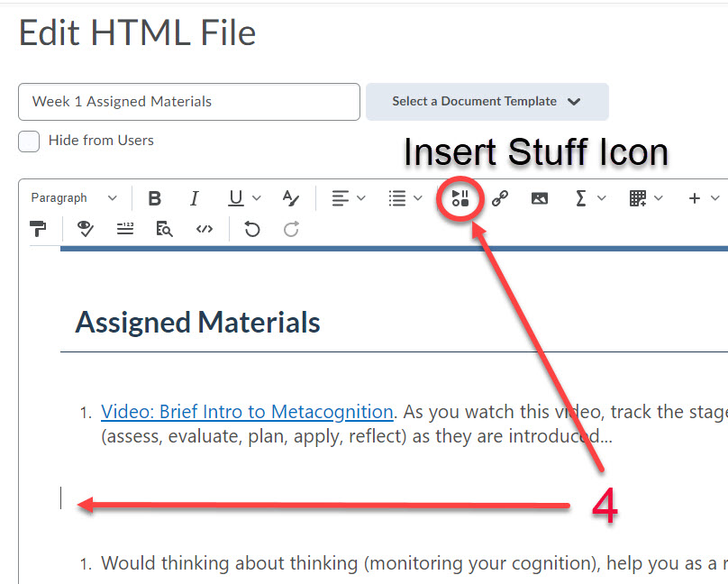Image resolution: width=728 pixels, height=584 pixels.
Task: Click the Redo icon
Action: [290, 229]
